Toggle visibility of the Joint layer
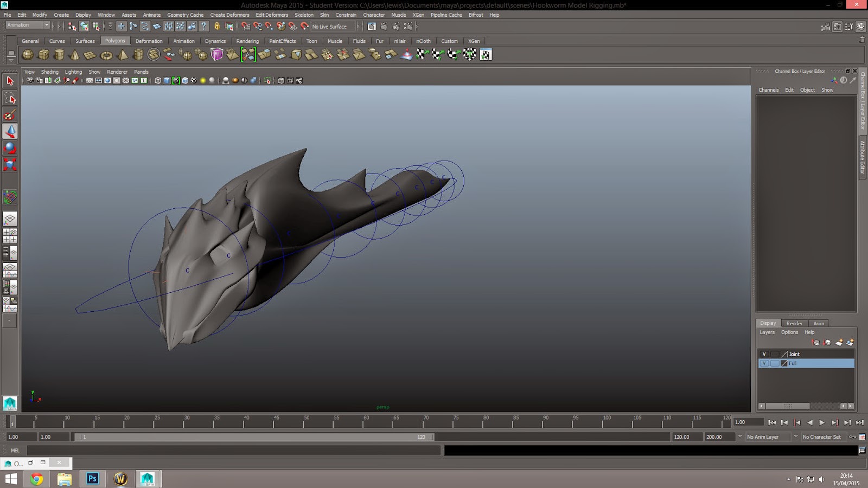868x488 pixels. click(764, 354)
